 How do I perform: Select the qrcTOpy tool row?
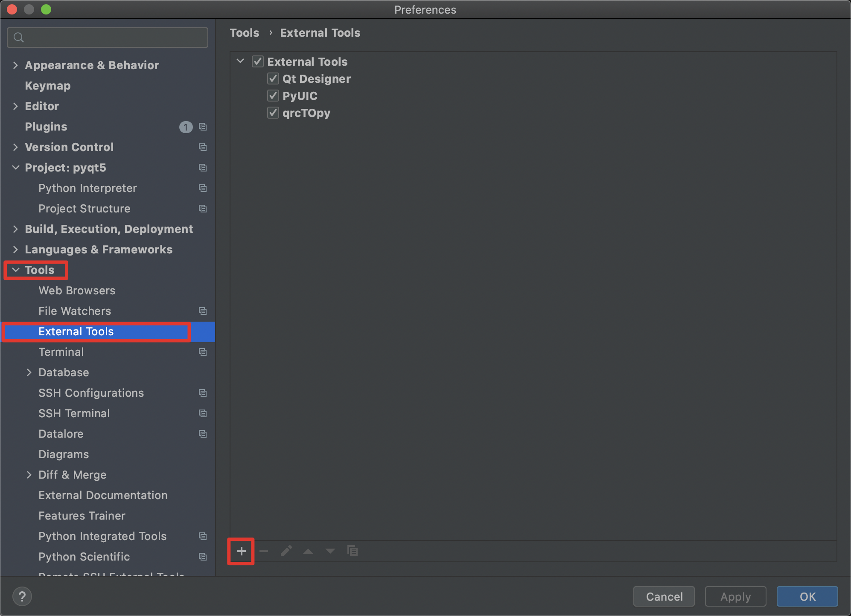click(533, 113)
